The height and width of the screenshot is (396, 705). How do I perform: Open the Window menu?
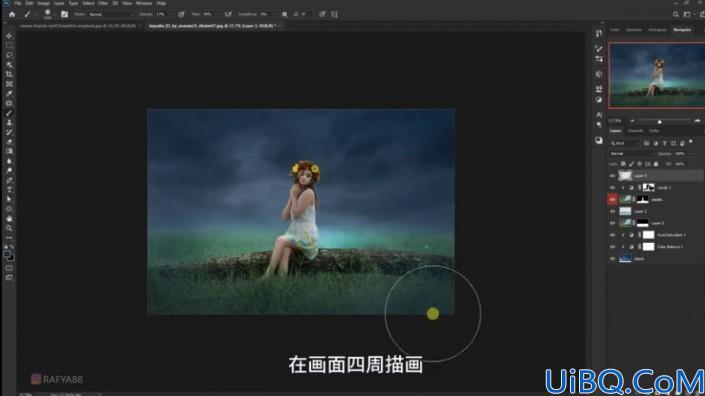pyautogui.click(x=144, y=3)
